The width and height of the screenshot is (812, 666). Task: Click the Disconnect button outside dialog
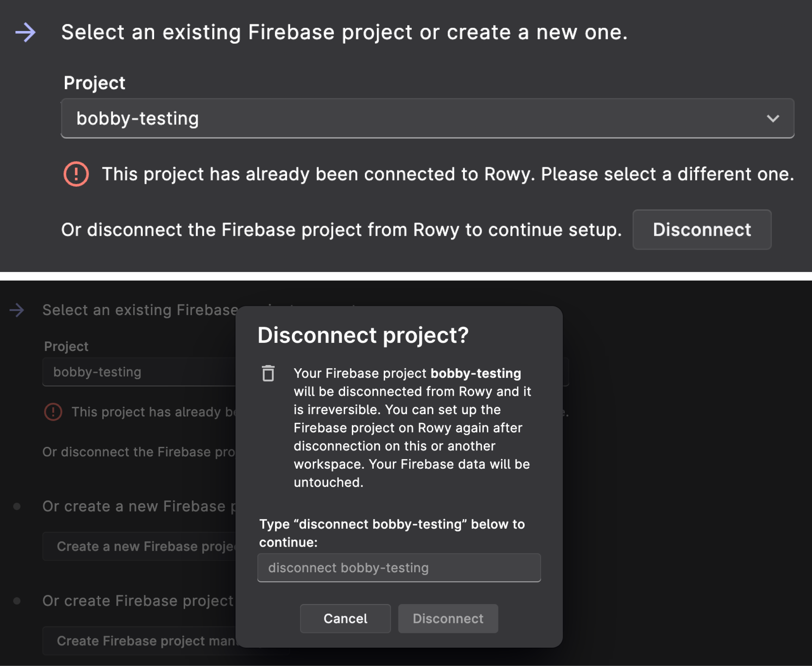(703, 229)
